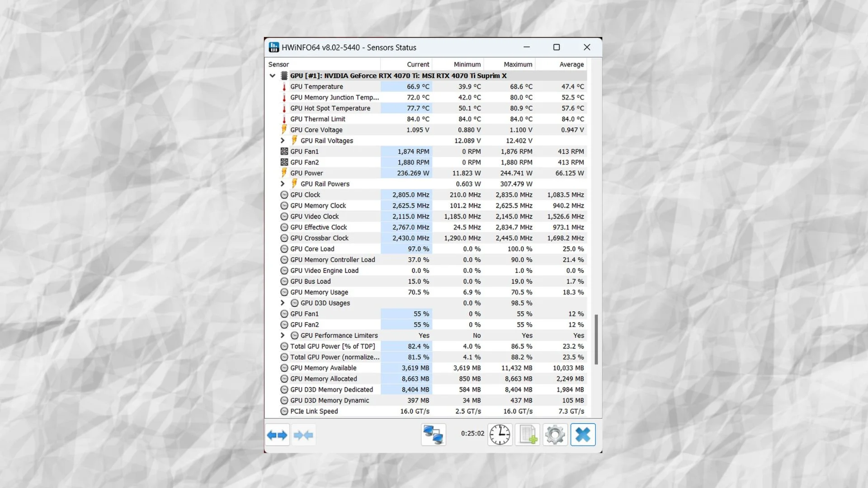The height and width of the screenshot is (488, 868).
Task: Expand the GPU Rail Powers row
Action: pyautogui.click(x=282, y=183)
